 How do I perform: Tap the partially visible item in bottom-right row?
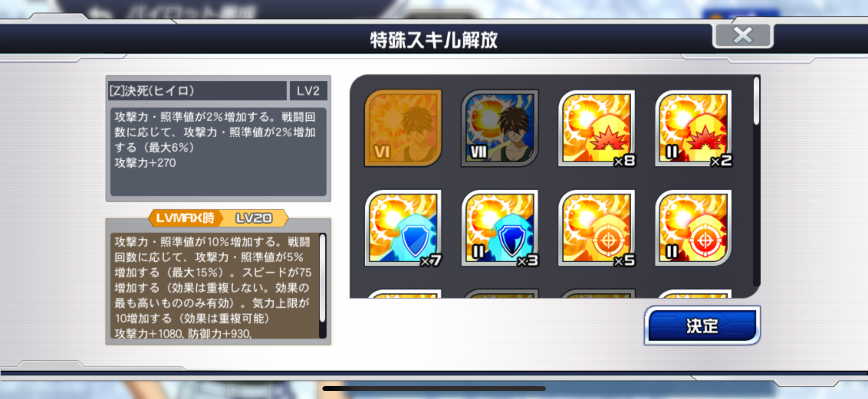(x=694, y=294)
